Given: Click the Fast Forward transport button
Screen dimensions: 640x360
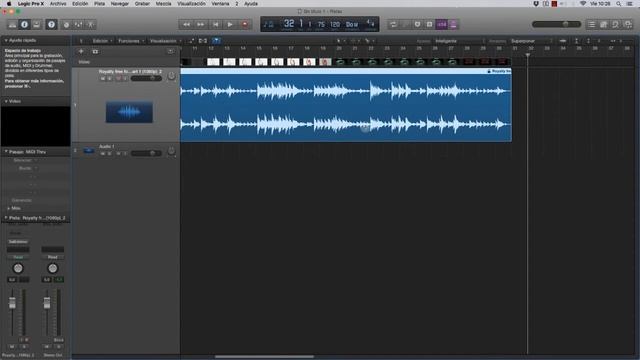Looking at the screenshot, I should (200, 24).
